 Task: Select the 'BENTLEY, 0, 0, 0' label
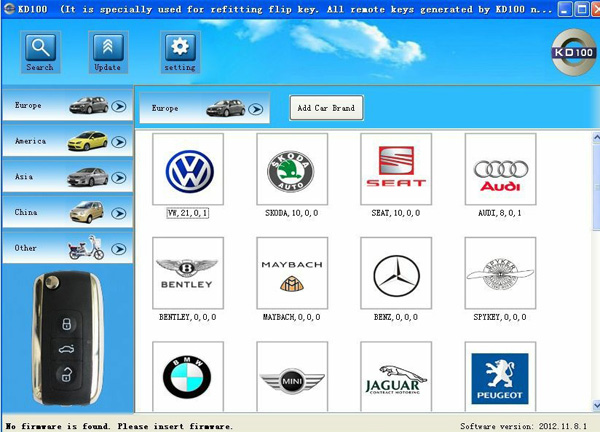click(x=188, y=317)
